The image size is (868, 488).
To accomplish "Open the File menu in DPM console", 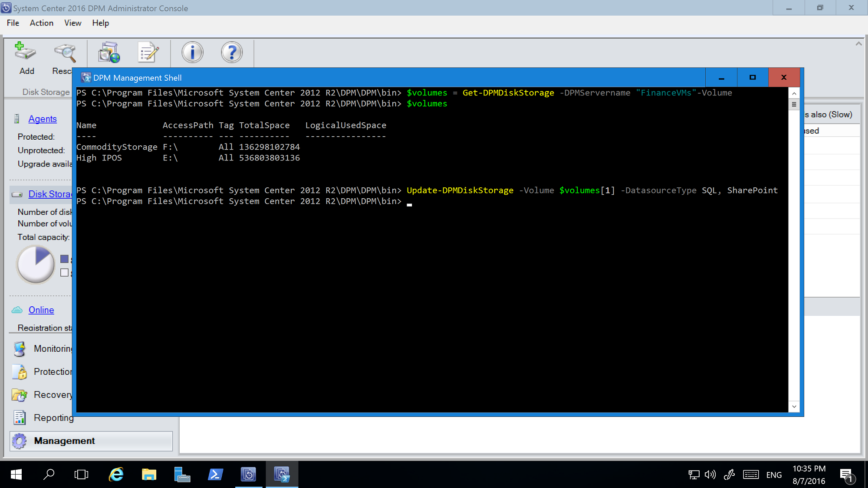I will 13,23.
